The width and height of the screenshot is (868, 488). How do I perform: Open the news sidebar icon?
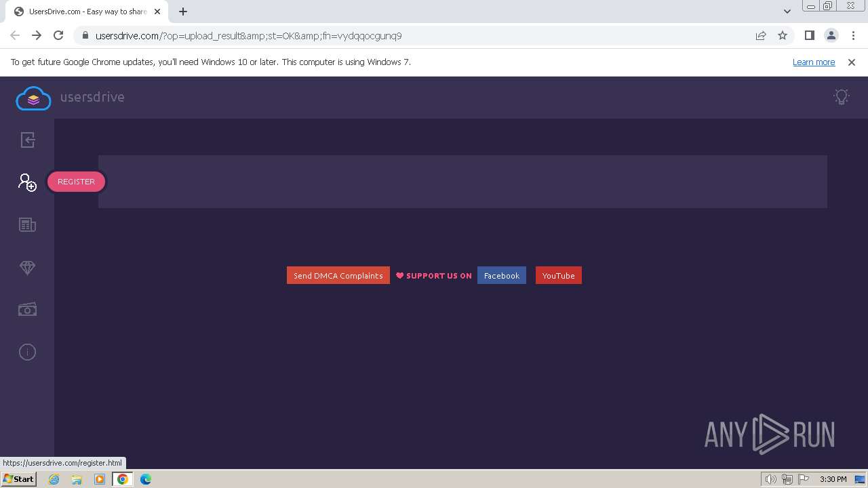pyautogui.click(x=27, y=224)
